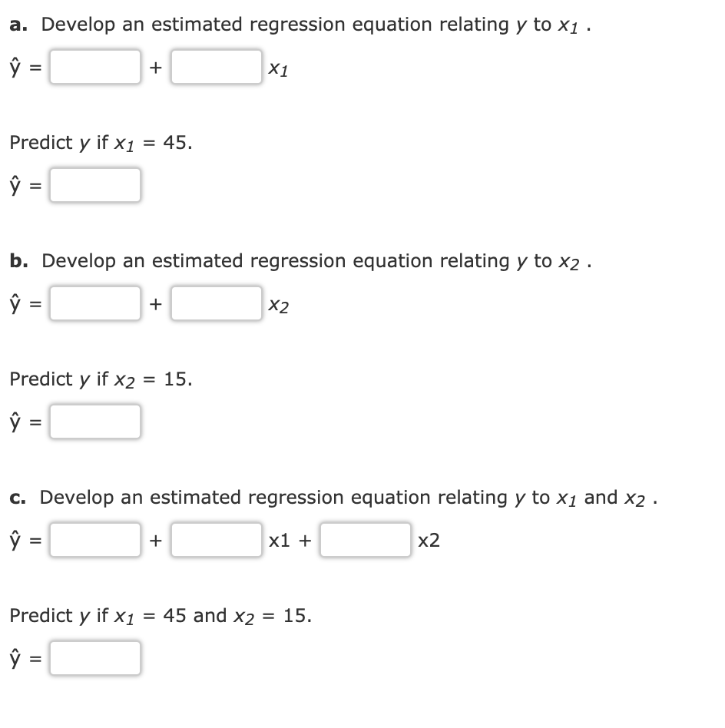This screenshot has width=725, height=728.
Task: Click the intercept input field in part c
Action: click(x=94, y=540)
